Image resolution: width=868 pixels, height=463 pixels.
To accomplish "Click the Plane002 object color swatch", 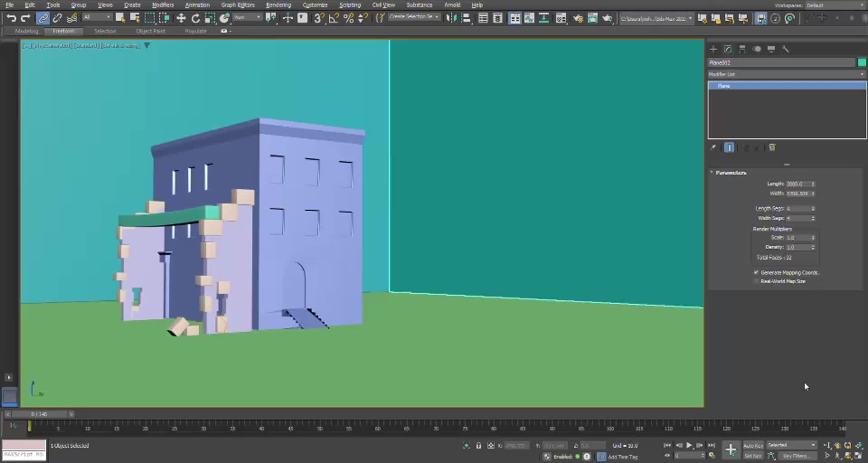I will (862, 63).
